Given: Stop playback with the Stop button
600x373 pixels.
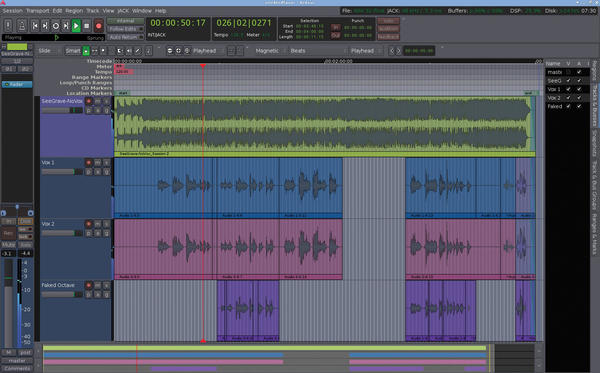Looking at the screenshot, I should (x=86, y=26).
